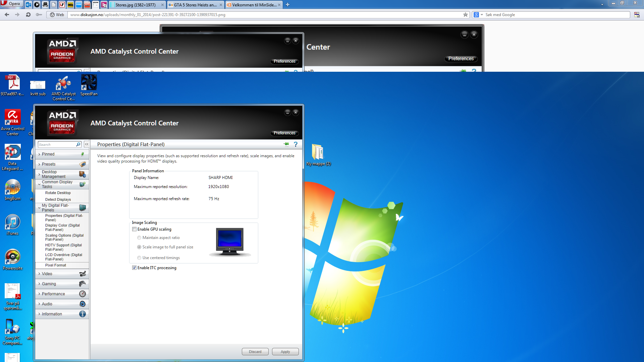Click Preferences in front Catalyst window
Image resolution: width=644 pixels, height=362 pixels.
click(x=284, y=133)
